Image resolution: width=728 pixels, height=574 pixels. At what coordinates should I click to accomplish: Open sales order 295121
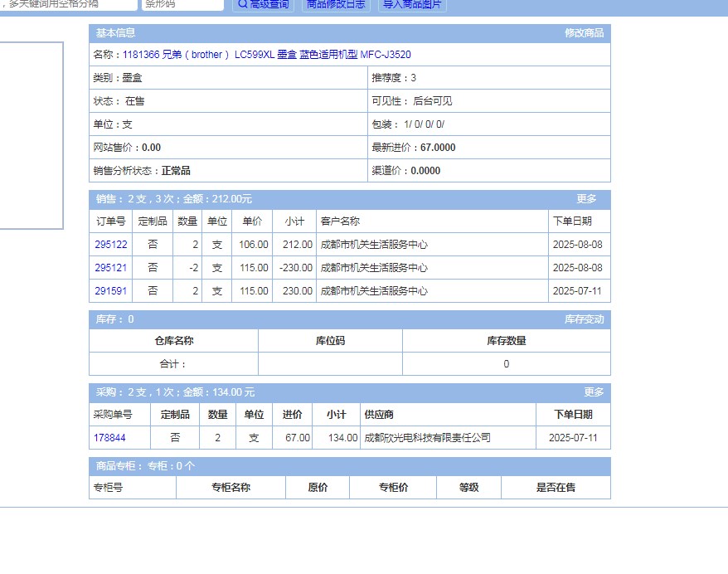tap(111, 268)
